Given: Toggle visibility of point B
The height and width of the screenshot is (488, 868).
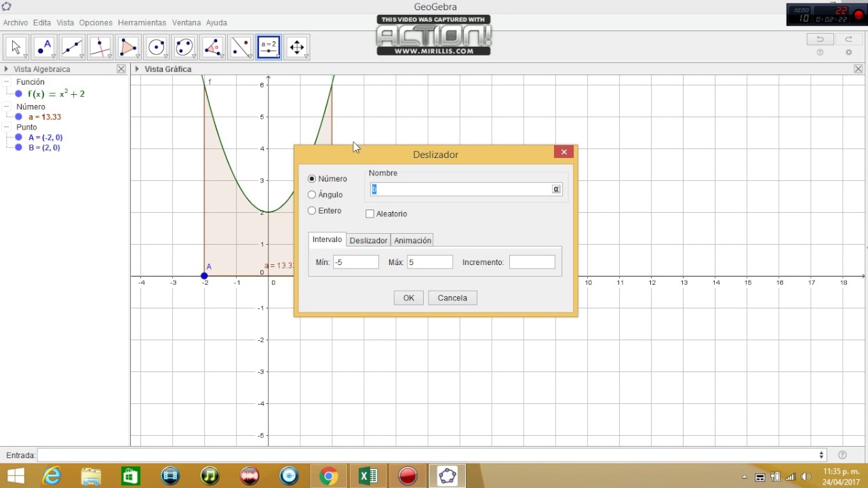Looking at the screenshot, I should [x=19, y=148].
